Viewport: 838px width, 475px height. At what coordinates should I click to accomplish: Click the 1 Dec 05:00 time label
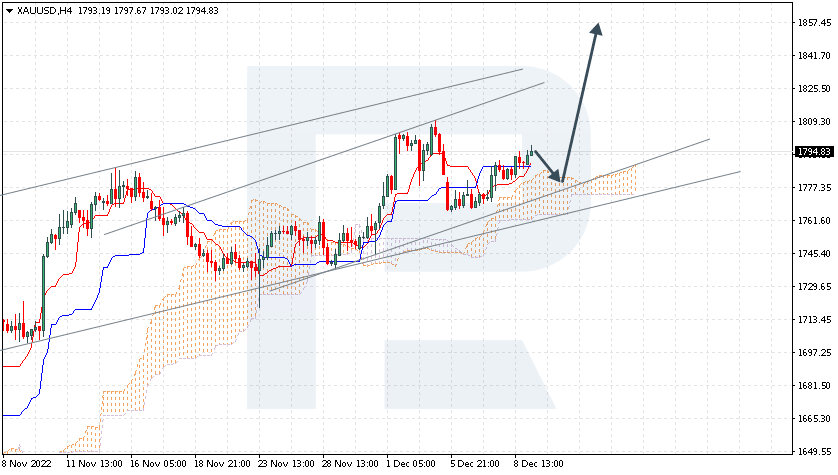click(x=410, y=463)
